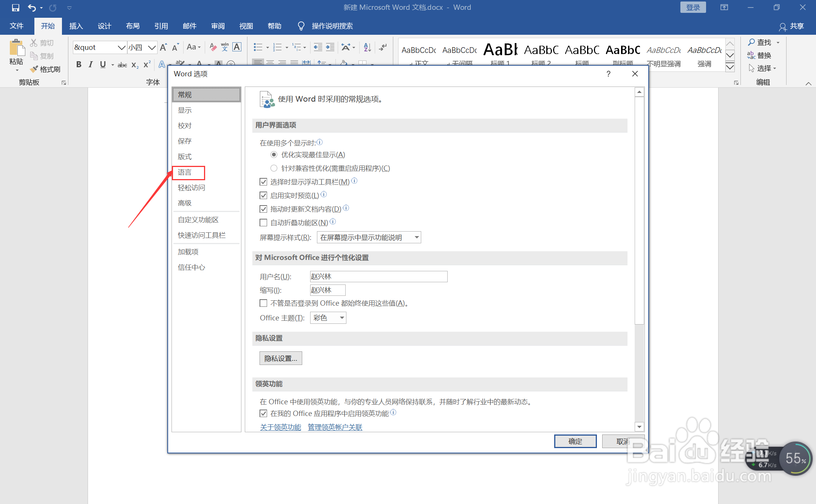Open phonetic guide wén icon

click(225, 47)
